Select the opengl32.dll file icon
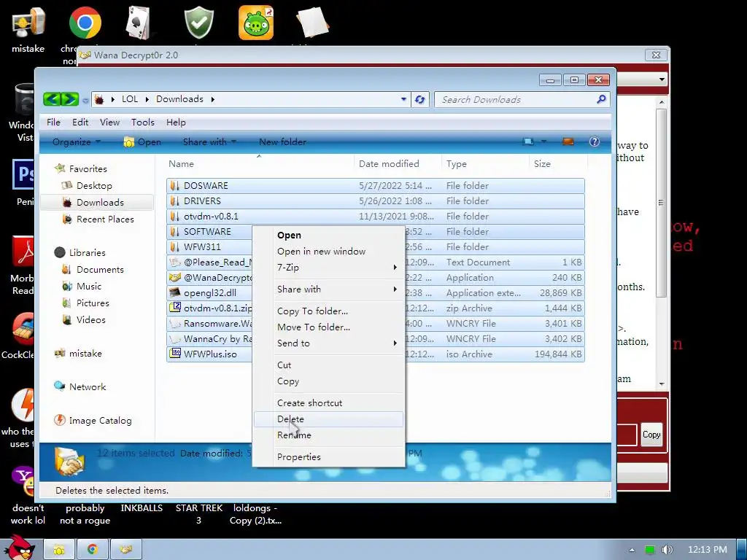Viewport: 747px width, 560px height. pyautogui.click(x=175, y=292)
